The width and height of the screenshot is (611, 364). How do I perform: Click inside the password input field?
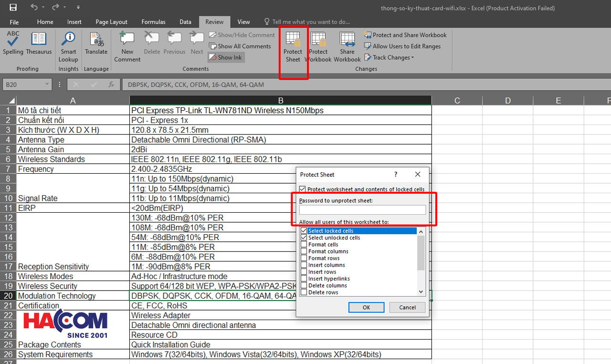coord(363,209)
